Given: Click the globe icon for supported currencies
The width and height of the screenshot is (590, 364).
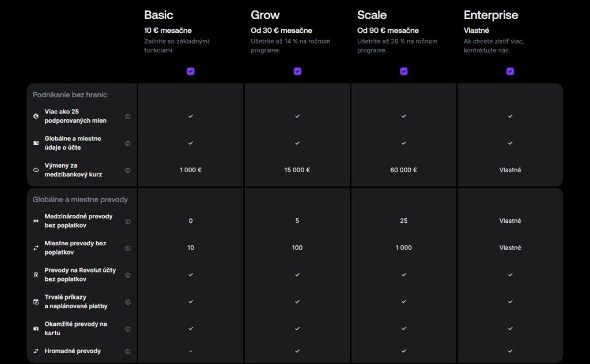Looking at the screenshot, I should tap(36, 116).
